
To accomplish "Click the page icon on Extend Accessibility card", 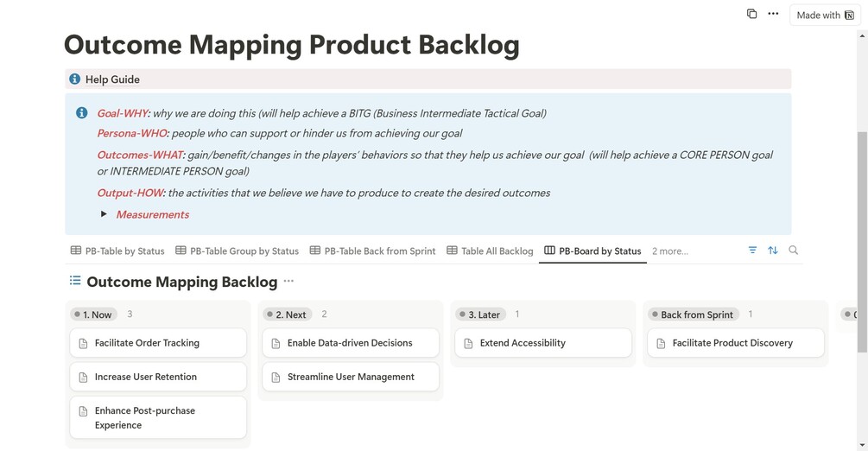I will click(x=468, y=343).
